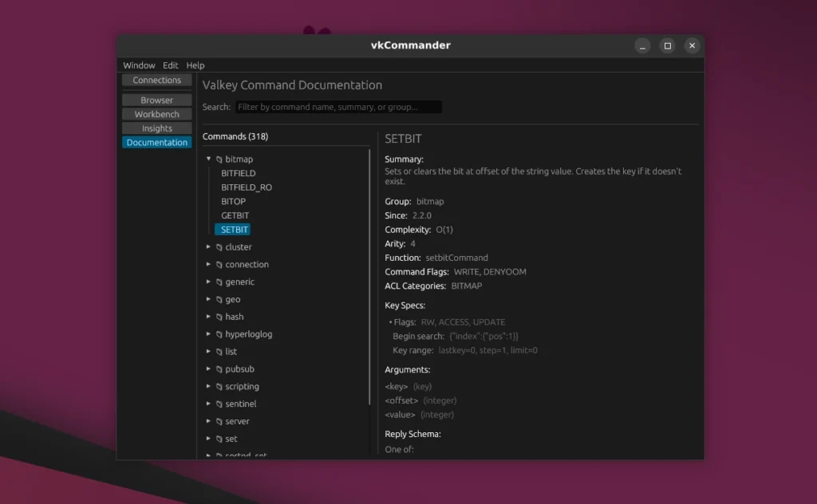Expand the geo command group

210,299
